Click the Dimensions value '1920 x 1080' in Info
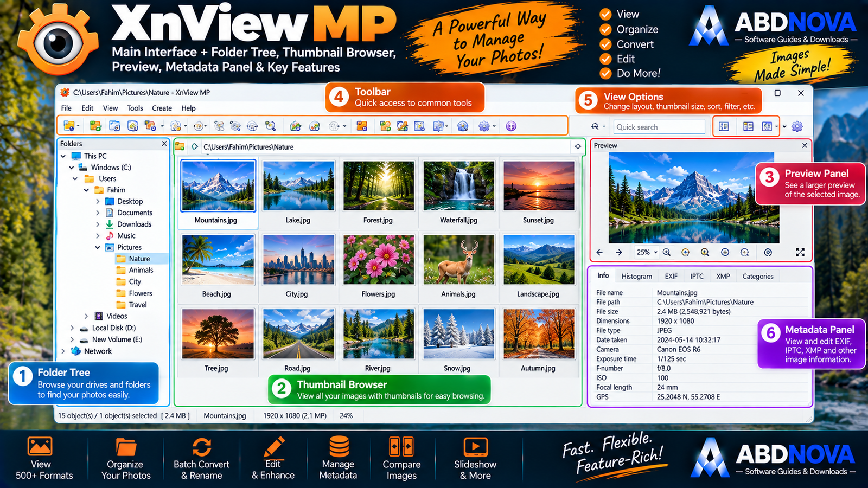The height and width of the screenshot is (488, 868). [675, 321]
